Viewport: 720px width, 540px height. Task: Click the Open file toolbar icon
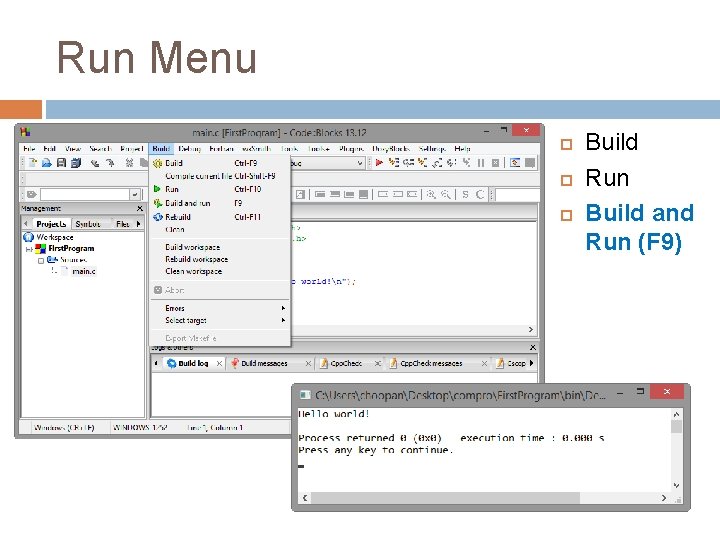coord(47,163)
